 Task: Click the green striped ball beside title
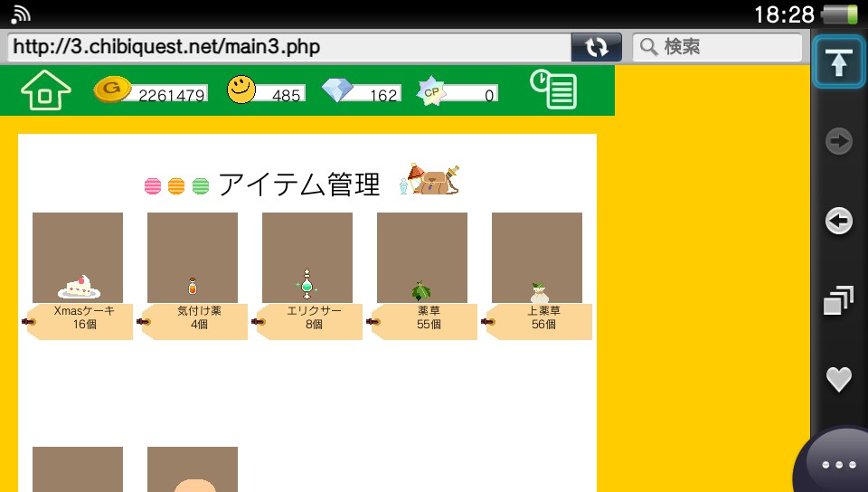[x=201, y=186]
